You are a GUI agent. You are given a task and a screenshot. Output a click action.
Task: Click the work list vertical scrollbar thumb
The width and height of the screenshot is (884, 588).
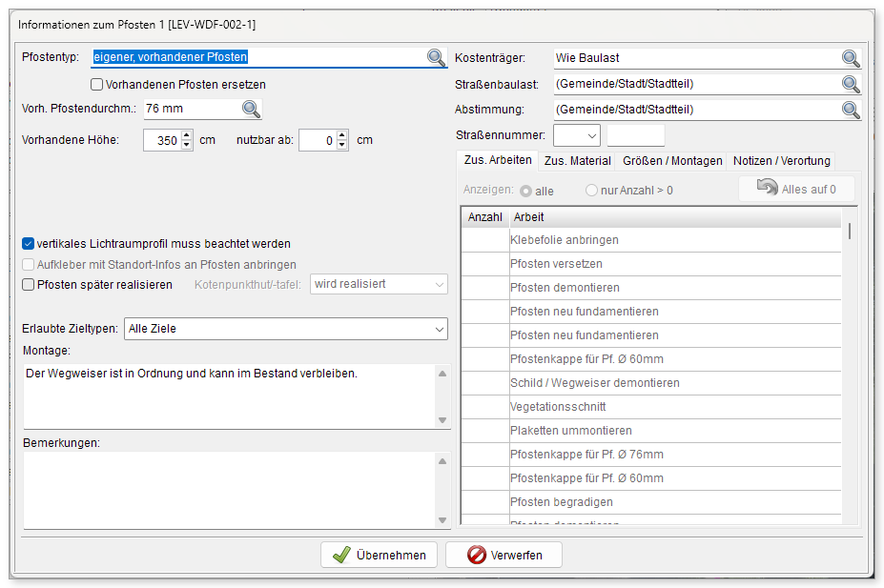[850, 232]
